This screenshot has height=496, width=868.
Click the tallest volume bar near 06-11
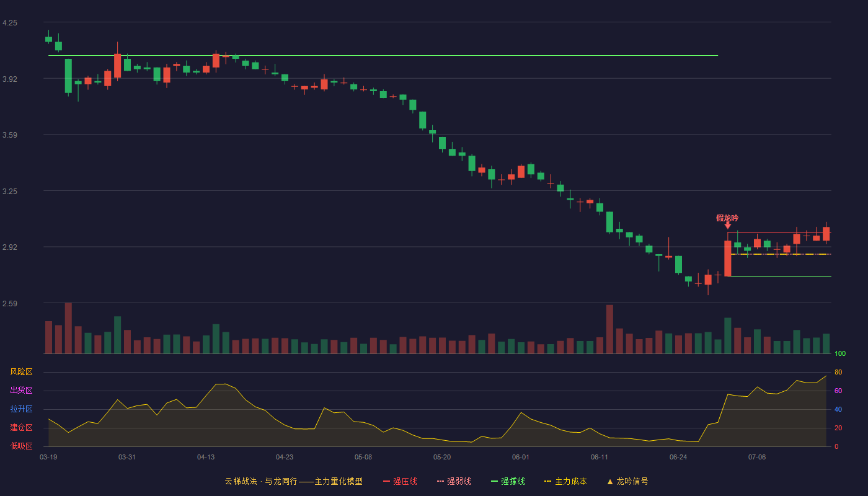609,329
